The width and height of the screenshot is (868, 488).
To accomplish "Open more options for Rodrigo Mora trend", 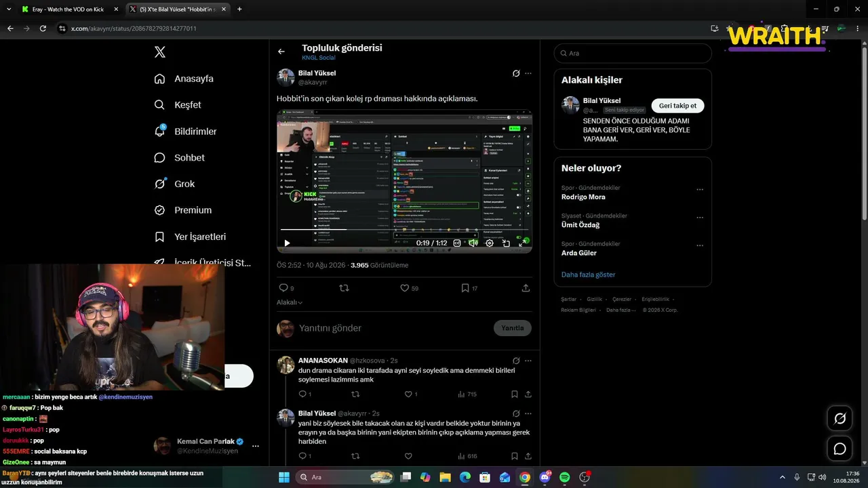I will click(700, 190).
